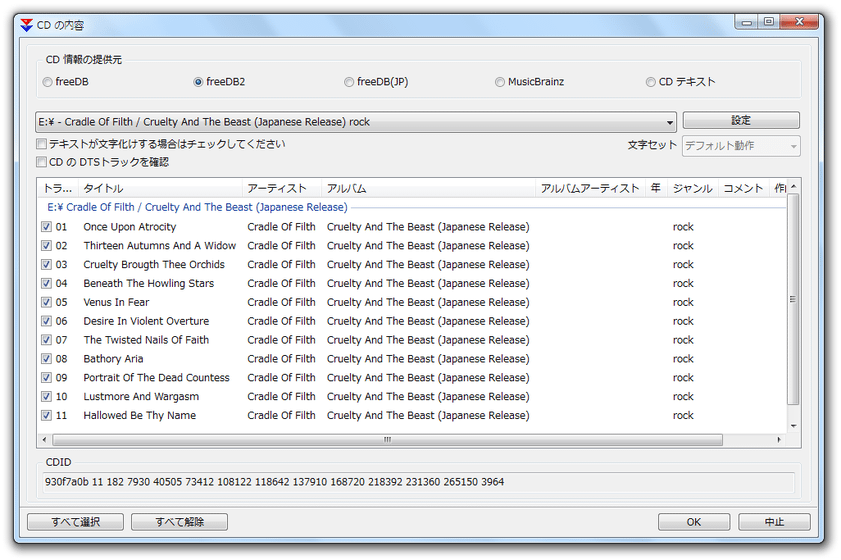Sort by the タイトル column header
Image resolution: width=841 pixels, height=560 pixels.
tap(160, 188)
